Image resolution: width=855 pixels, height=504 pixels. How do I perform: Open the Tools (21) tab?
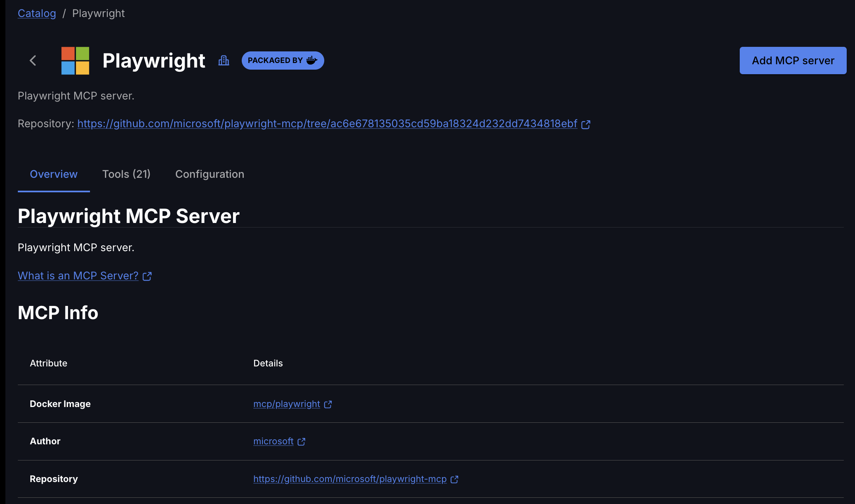pos(126,174)
